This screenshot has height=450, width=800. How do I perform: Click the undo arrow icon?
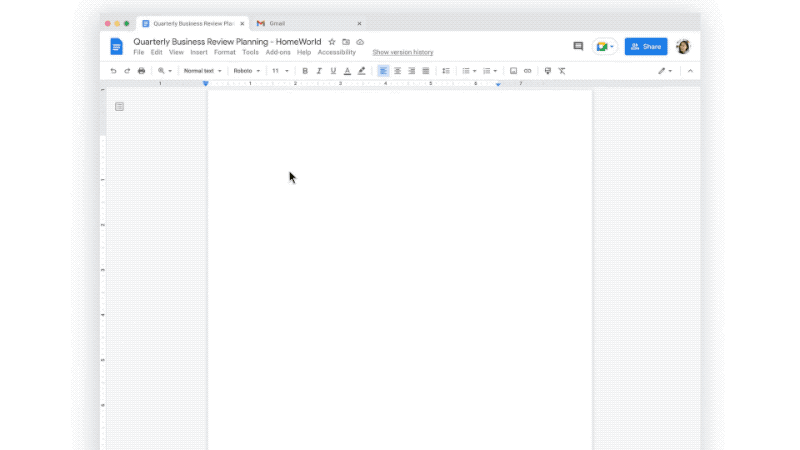[113, 71]
